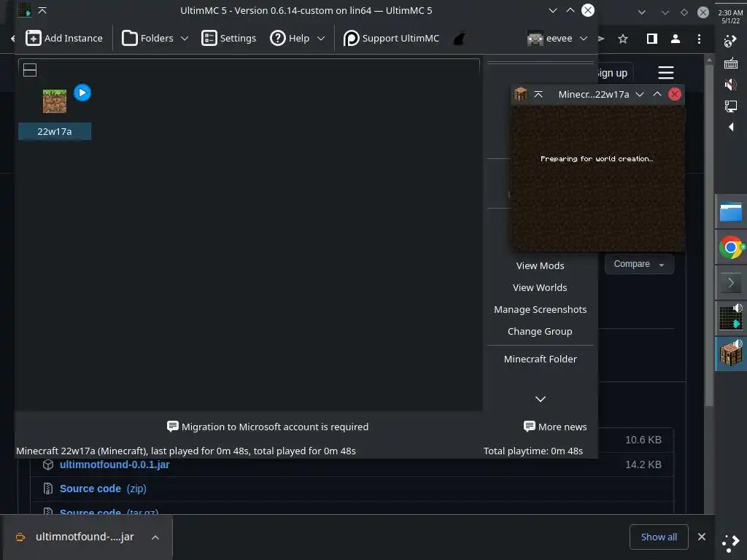Open the eevee account dropdown
This screenshot has width=747, height=560.
tap(557, 38)
